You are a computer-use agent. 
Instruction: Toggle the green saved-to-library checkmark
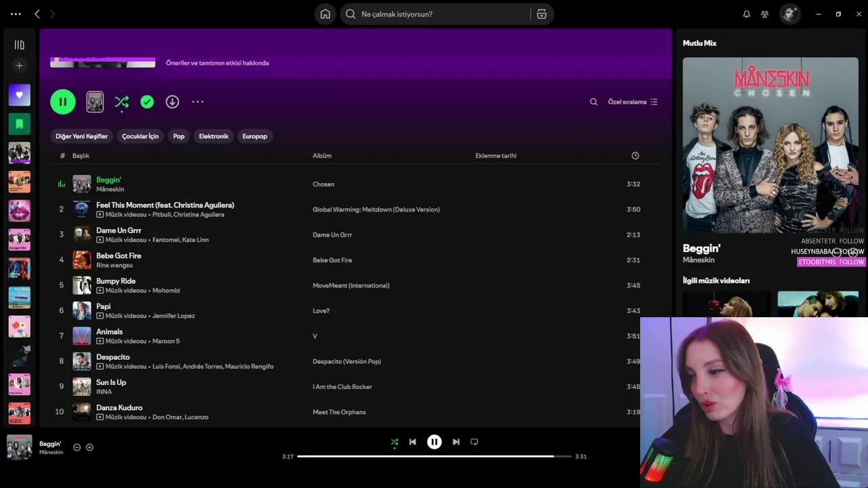point(147,102)
